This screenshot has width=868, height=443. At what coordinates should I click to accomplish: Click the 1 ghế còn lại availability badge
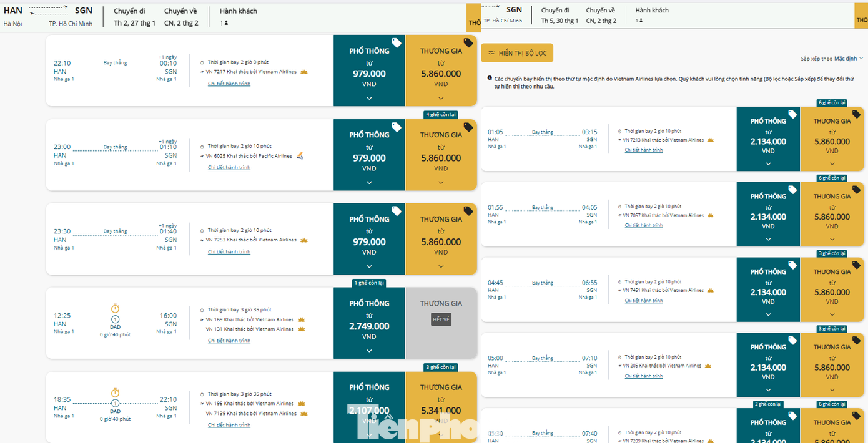coord(368,282)
